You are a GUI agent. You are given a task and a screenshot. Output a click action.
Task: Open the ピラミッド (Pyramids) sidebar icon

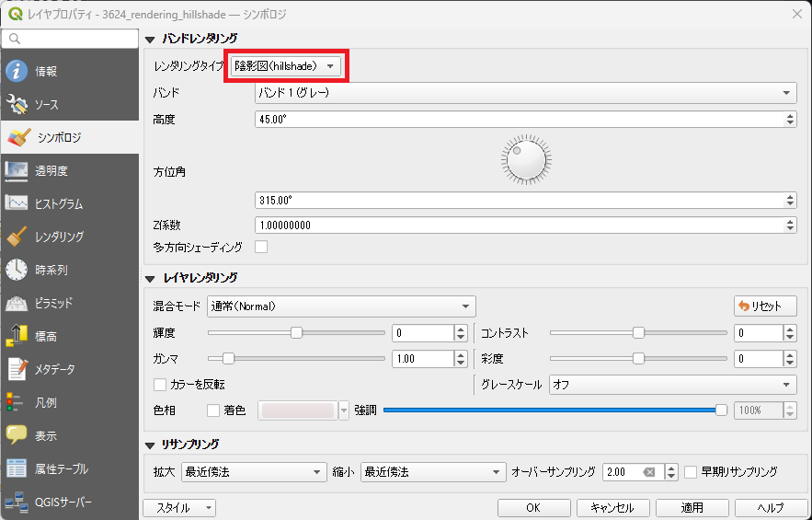coord(17,303)
